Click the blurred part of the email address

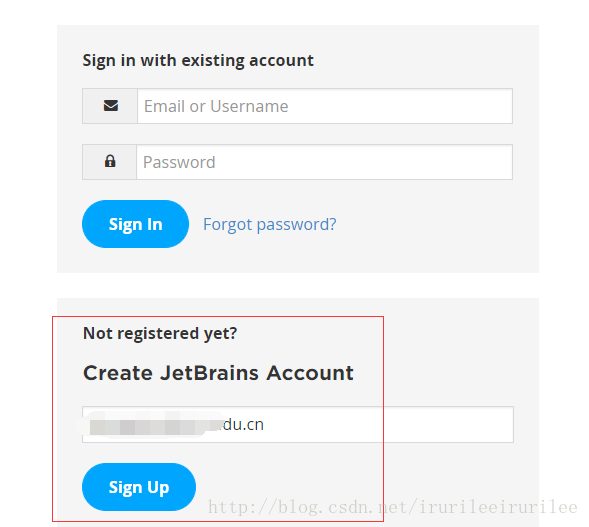[154, 425]
